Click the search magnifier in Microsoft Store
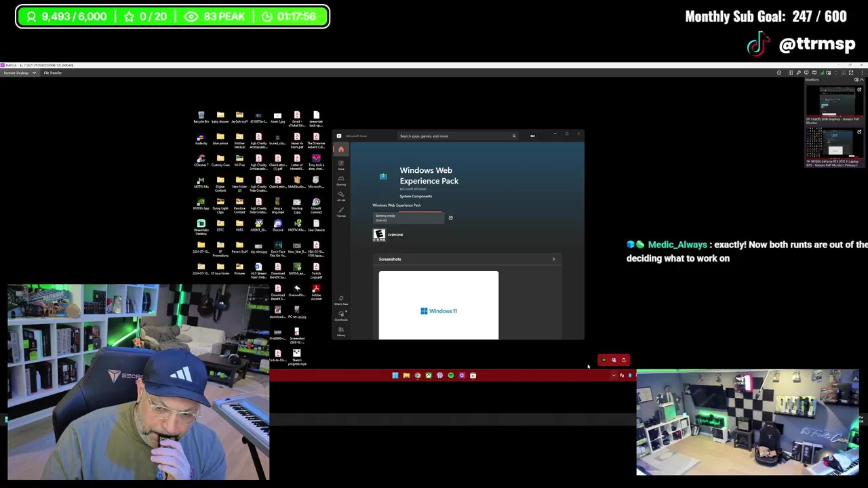Screen dimensions: 868x488 (514, 136)
